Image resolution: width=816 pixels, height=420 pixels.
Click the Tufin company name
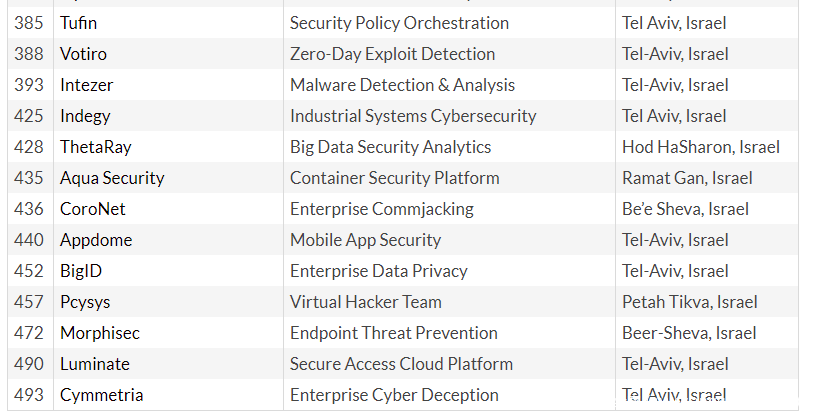pyautogui.click(x=79, y=23)
